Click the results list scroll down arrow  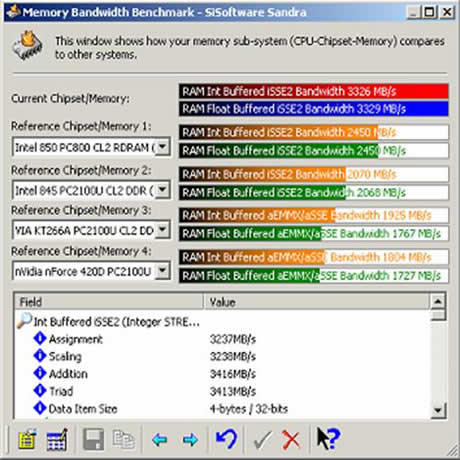[x=438, y=410]
